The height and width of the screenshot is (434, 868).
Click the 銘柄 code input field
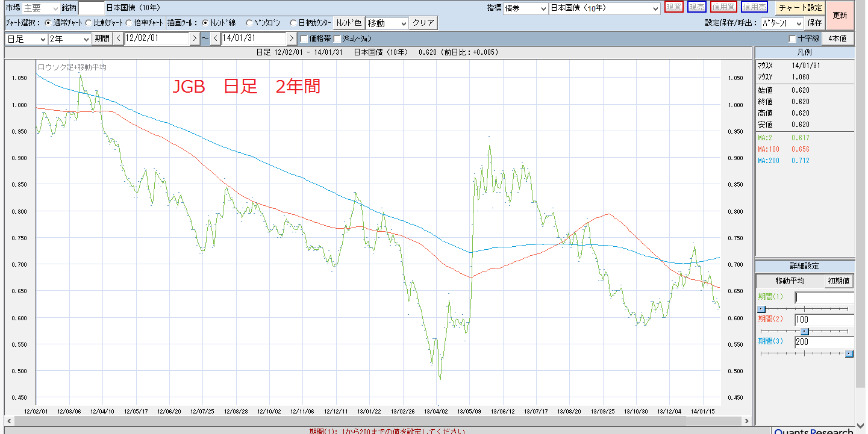click(92, 8)
